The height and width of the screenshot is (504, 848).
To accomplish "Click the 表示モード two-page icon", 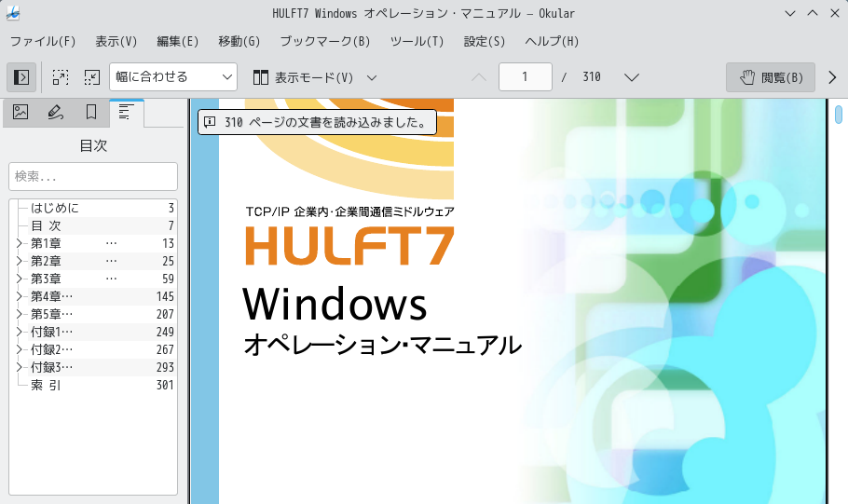I will tap(261, 77).
